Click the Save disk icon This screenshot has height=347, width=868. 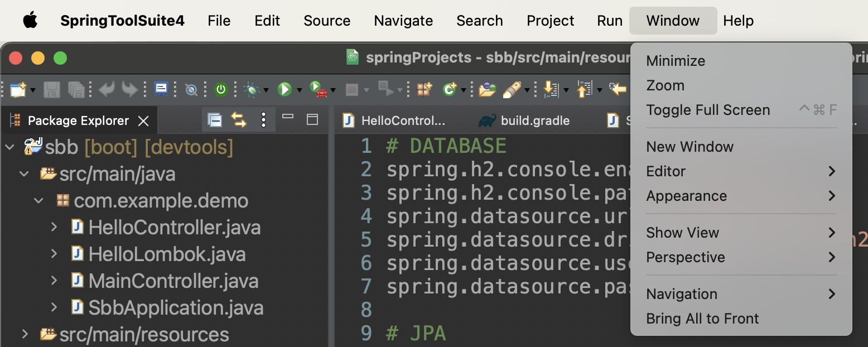51,89
